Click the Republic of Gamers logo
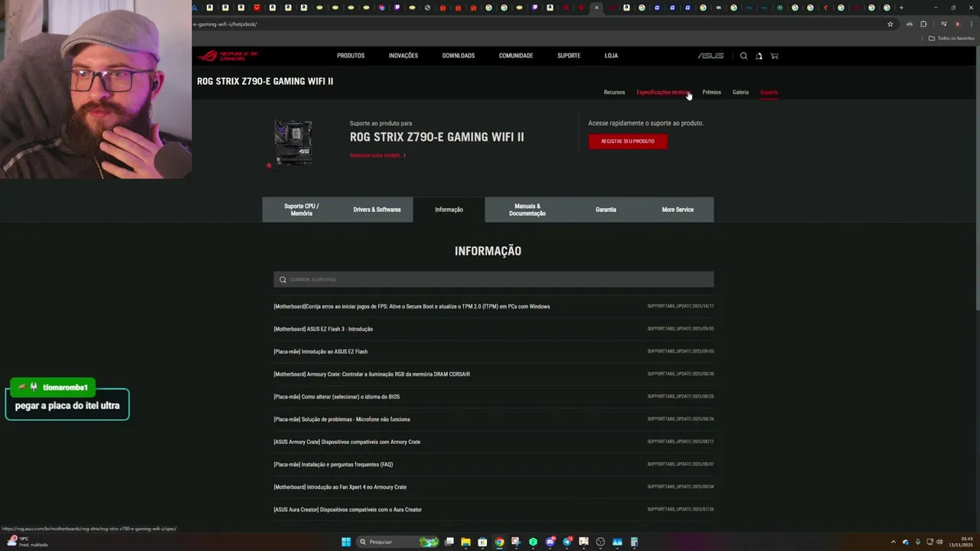Image resolution: width=980 pixels, height=551 pixels. click(227, 56)
